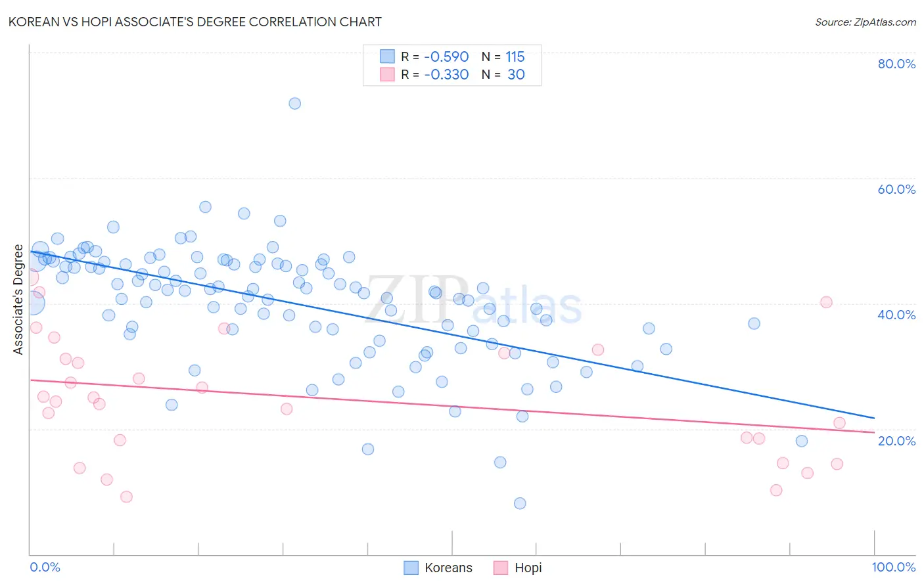Viewport: 924px width, 586px height.
Task: Click the lowest blue data point near 8%
Action: [520, 503]
